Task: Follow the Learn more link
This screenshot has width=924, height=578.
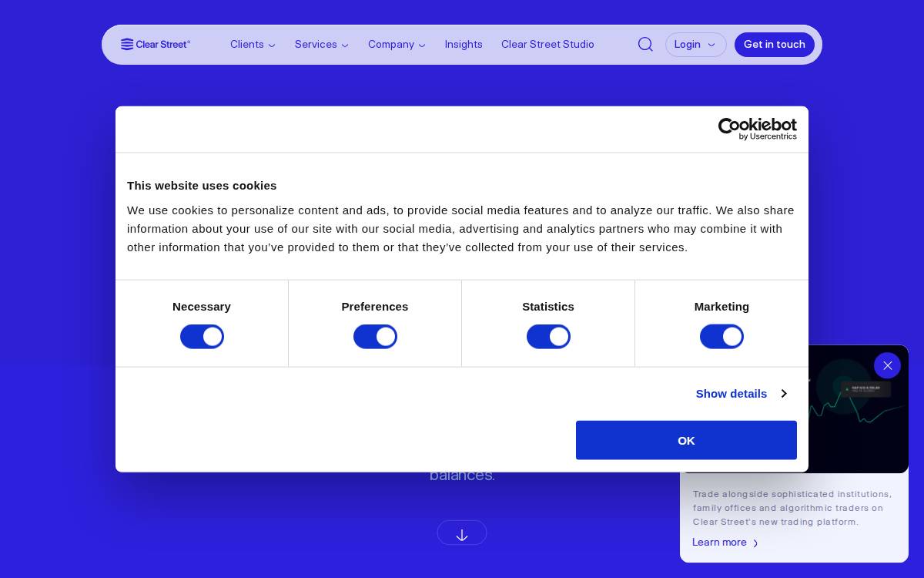Action: click(725, 543)
